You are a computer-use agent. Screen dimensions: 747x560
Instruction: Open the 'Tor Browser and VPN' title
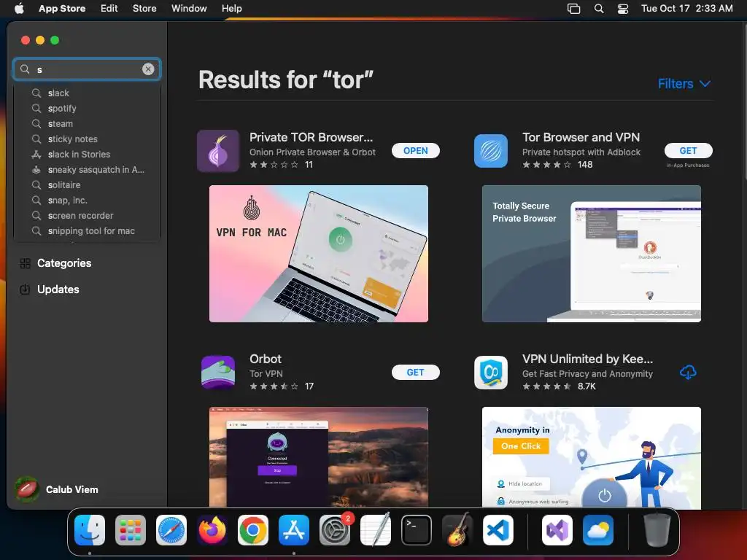(581, 137)
